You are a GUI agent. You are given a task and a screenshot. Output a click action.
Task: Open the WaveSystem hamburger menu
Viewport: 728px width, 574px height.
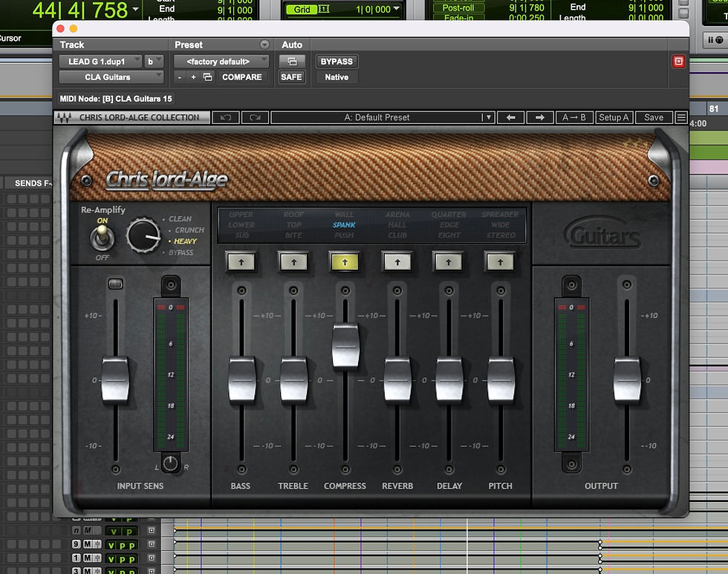click(x=680, y=117)
